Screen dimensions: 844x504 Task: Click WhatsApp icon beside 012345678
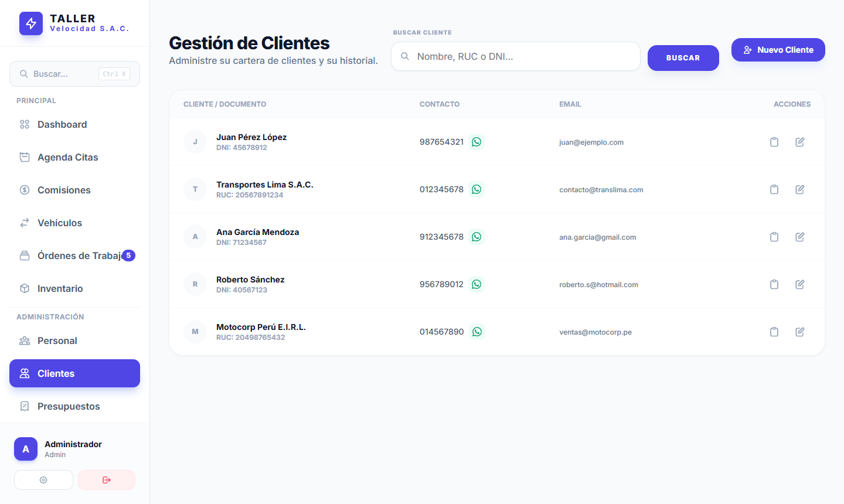point(477,189)
